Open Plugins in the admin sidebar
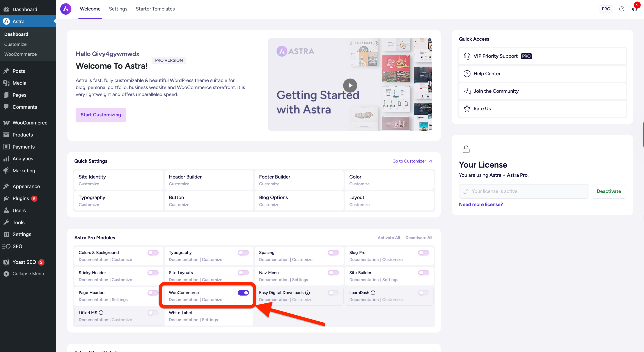644x352 pixels. [x=21, y=198]
